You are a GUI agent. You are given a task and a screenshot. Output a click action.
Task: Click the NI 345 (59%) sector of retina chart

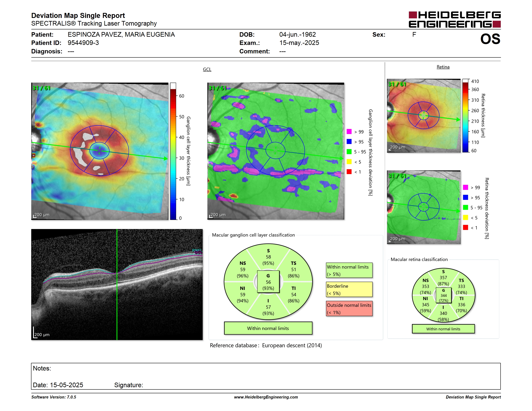(426, 305)
